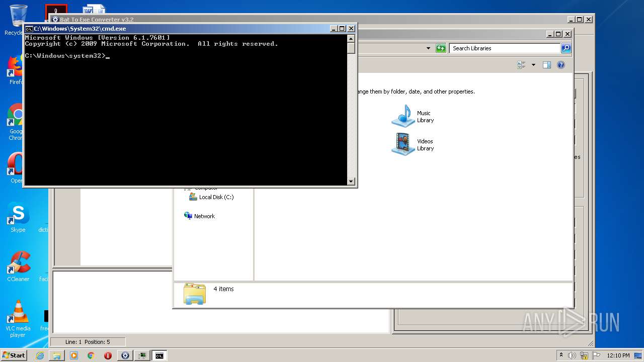This screenshot has height=362, width=644.
Task: Switch to Windows Explorer taskbar button
Action: point(57,355)
